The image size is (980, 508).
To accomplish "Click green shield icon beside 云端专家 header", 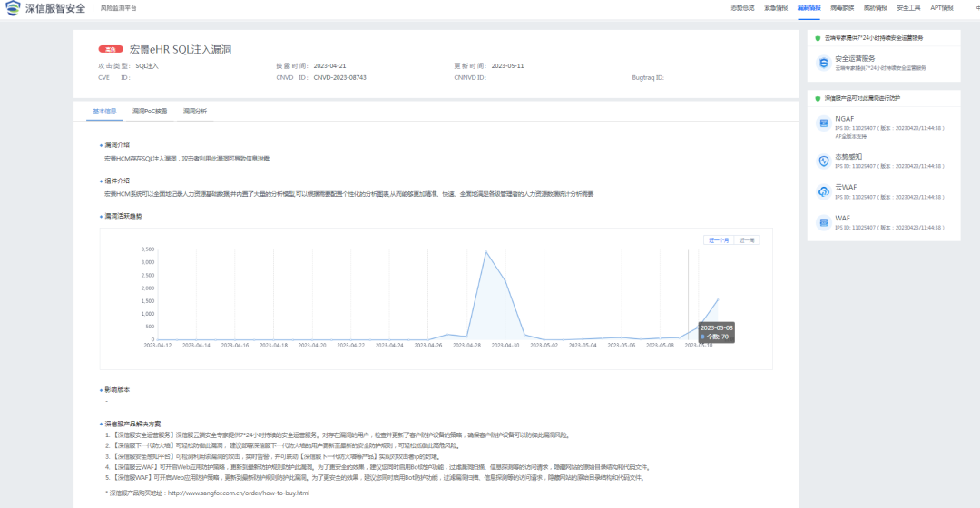I will [818, 38].
